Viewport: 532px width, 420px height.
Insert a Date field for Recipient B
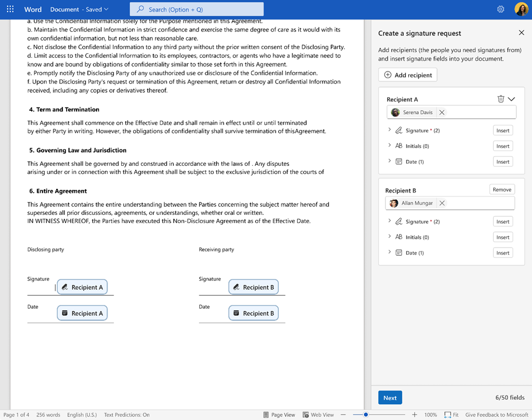pos(503,253)
